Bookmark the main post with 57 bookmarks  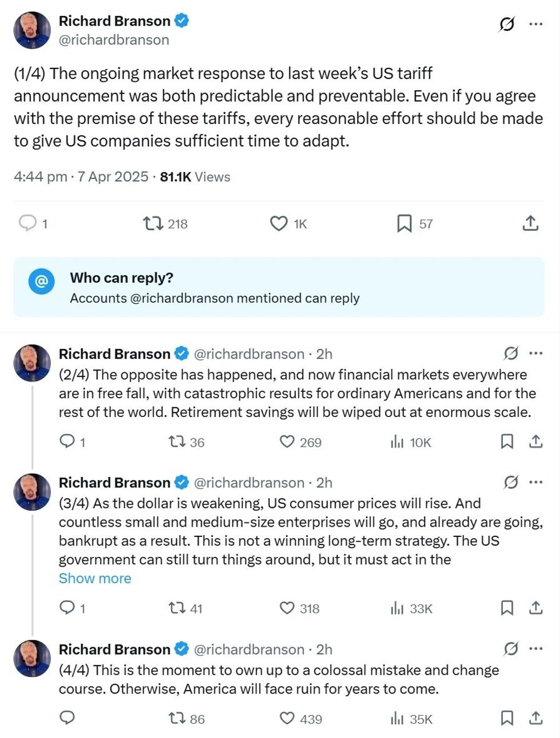click(405, 223)
